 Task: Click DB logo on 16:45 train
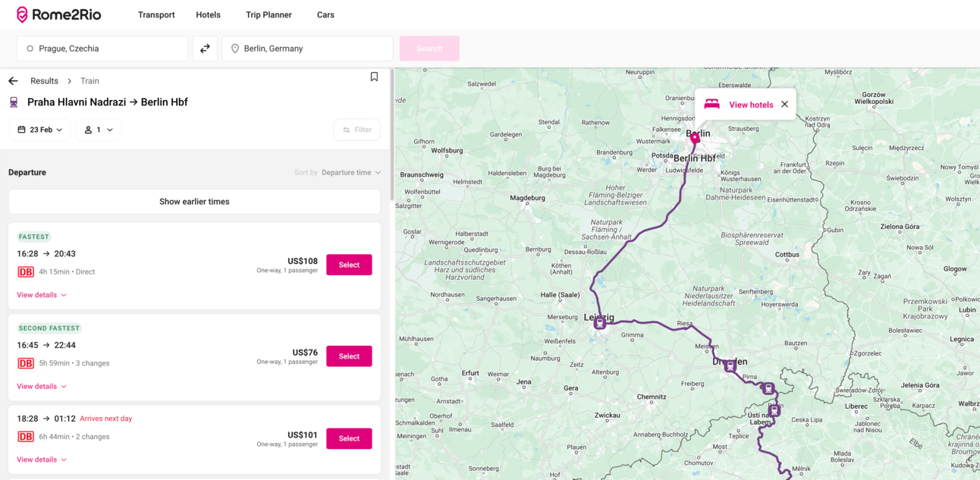(x=26, y=363)
